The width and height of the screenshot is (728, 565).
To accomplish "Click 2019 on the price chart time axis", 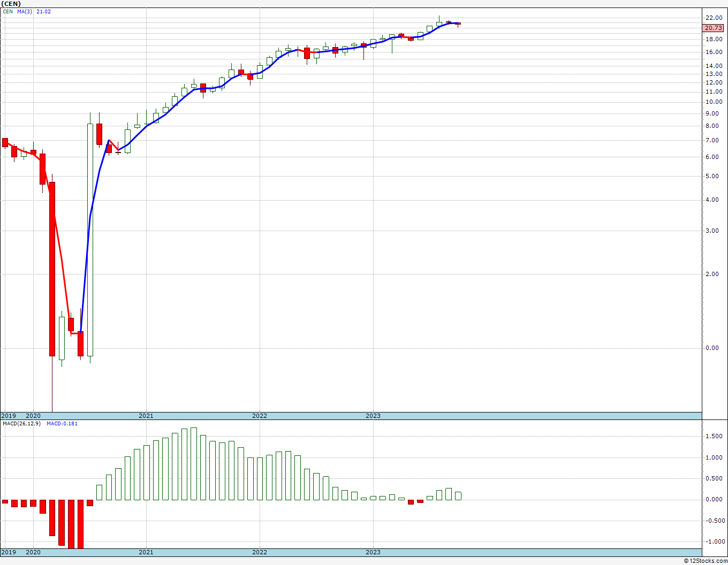I will [8, 416].
